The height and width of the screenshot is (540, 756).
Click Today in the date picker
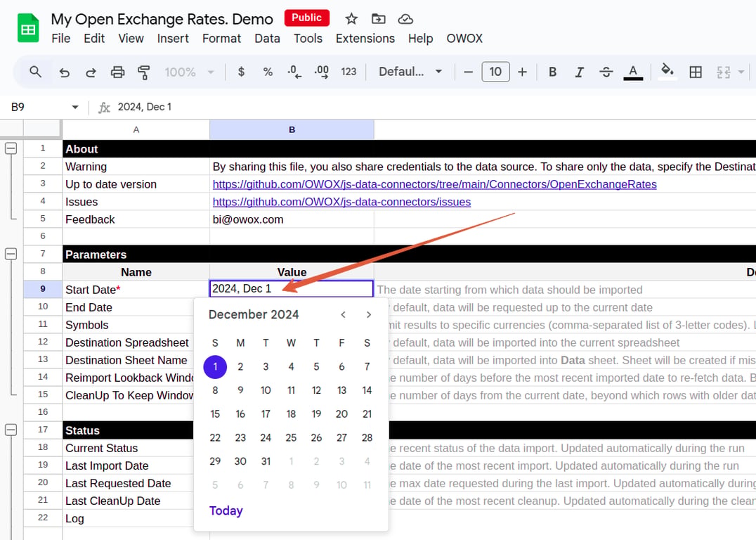(226, 510)
